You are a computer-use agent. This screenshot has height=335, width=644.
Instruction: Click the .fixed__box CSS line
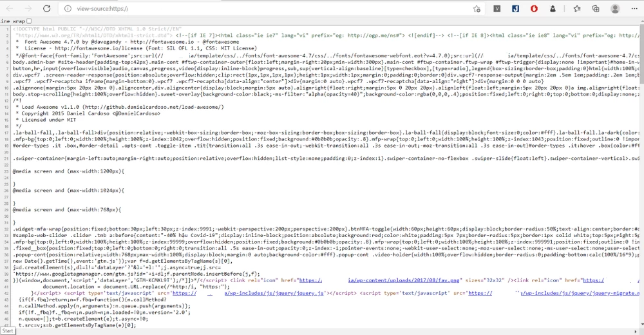point(326,248)
